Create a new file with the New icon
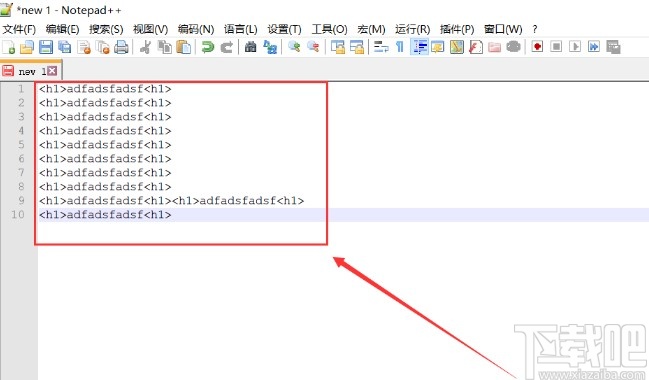 click(x=8, y=47)
